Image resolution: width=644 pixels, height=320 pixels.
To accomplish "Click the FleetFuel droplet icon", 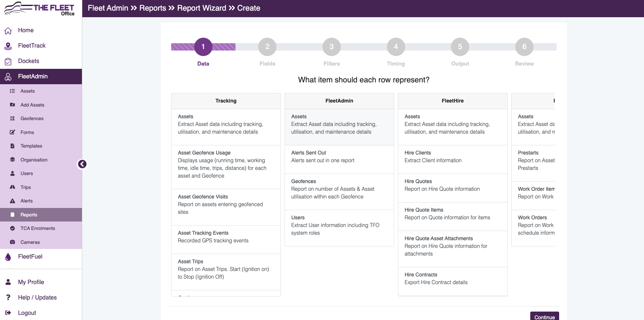I will (x=8, y=257).
